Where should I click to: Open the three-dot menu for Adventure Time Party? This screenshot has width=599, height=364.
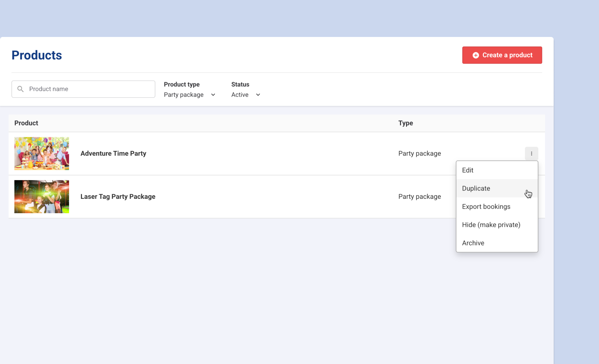[x=531, y=154]
